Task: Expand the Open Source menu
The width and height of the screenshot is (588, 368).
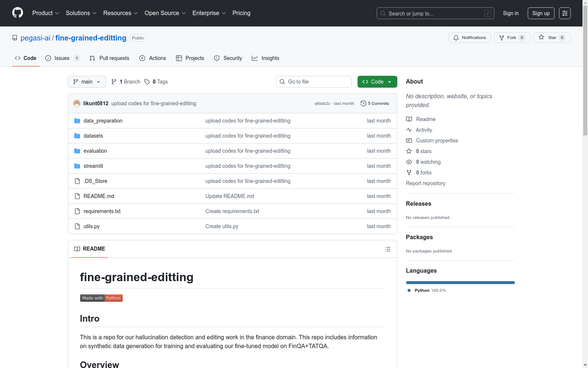Action: pos(165,13)
